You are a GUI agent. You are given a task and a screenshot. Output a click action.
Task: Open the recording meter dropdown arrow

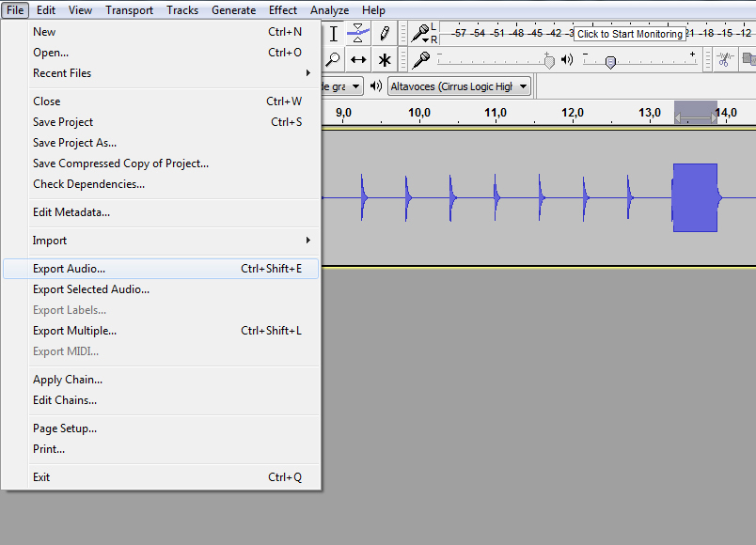coord(426,40)
